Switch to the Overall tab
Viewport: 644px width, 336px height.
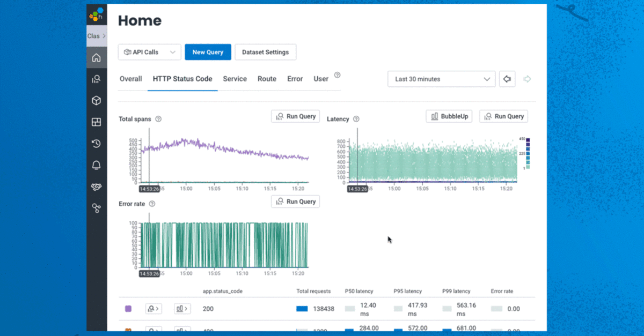[131, 79]
